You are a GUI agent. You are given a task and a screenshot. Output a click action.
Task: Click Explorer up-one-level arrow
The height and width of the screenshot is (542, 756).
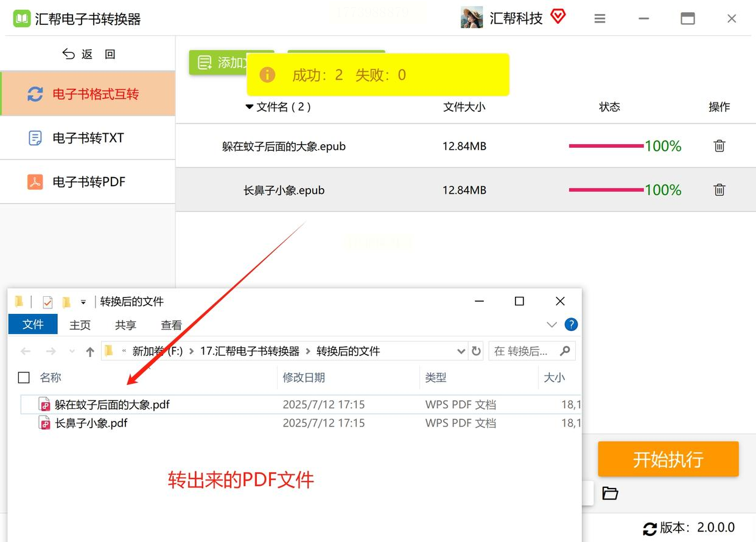(90, 351)
